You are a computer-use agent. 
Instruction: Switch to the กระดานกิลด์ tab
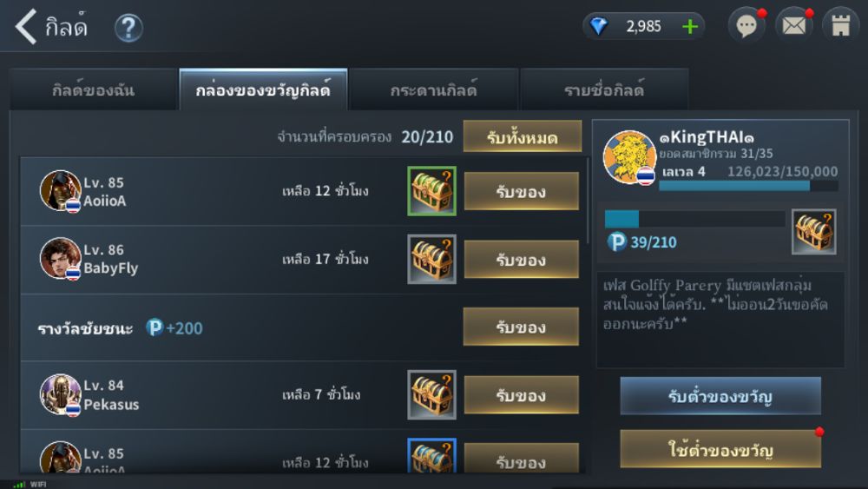click(x=433, y=89)
